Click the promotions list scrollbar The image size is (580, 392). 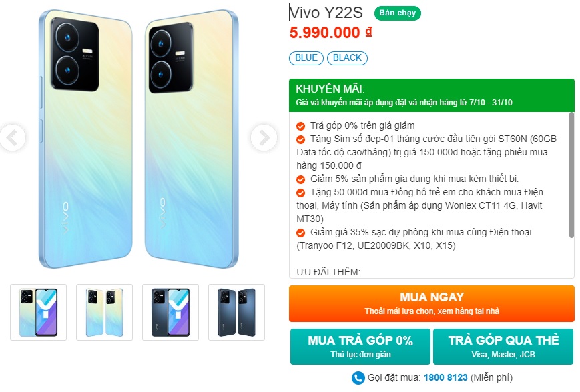click(x=571, y=175)
